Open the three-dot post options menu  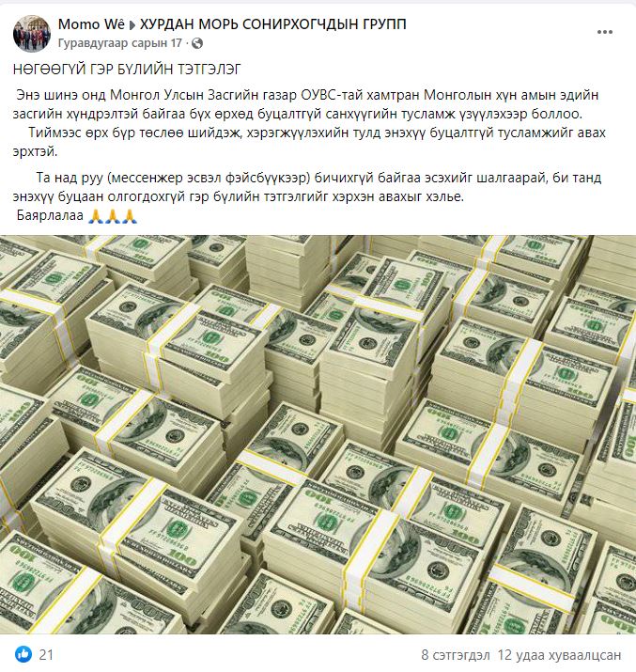(x=604, y=32)
